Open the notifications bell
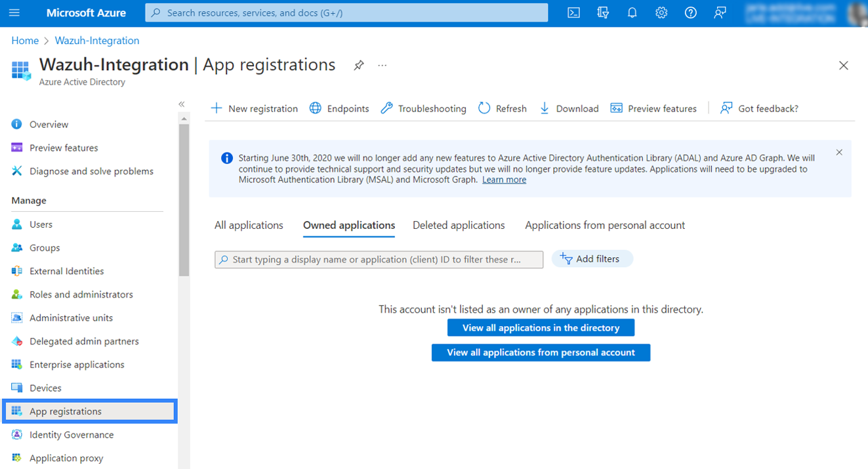868x469 pixels. click(x=632, y=13)
